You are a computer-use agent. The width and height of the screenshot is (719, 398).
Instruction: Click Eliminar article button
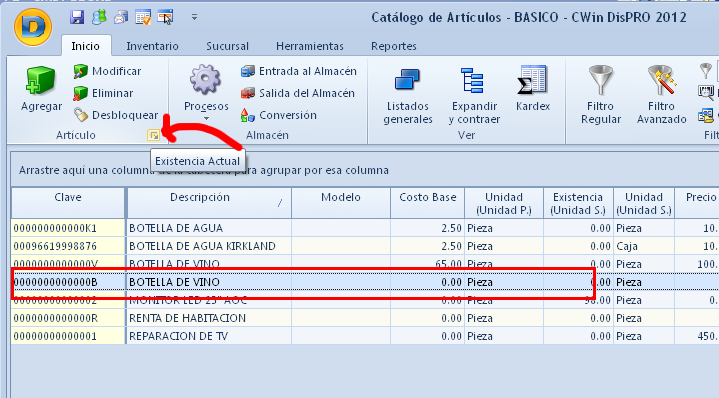[x=103, y=93]
